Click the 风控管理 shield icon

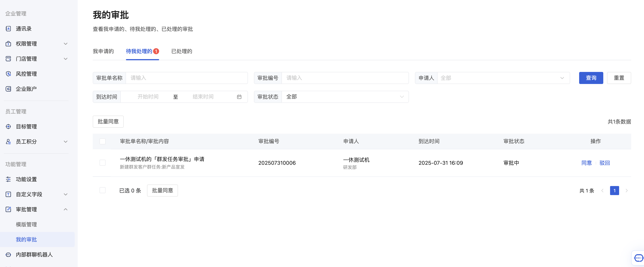[x=8, y=74]
